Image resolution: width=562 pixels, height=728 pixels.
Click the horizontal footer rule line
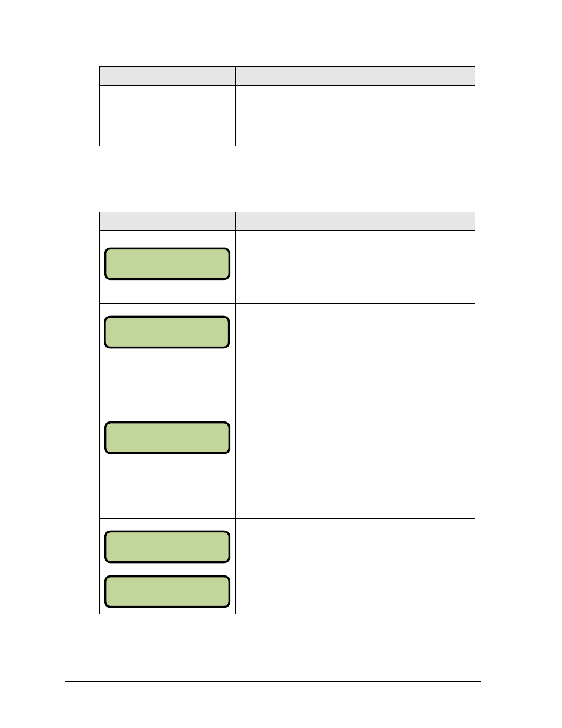pyautogui.click(x=273, y=682)
